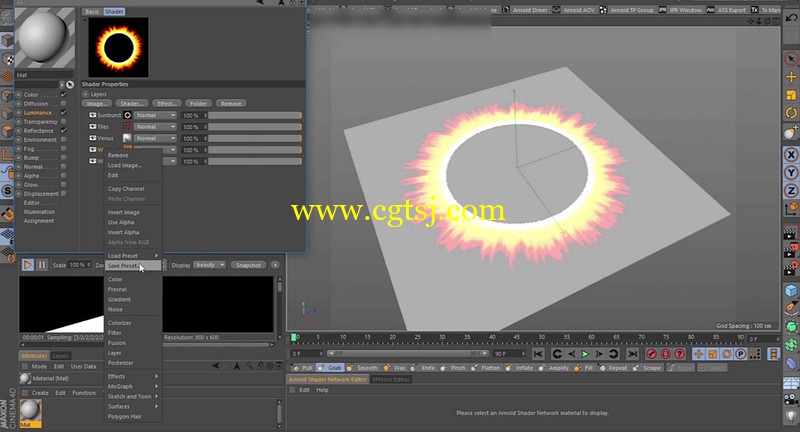
Task: Expand the Effects submenu
Action: (x=133, y=376)
